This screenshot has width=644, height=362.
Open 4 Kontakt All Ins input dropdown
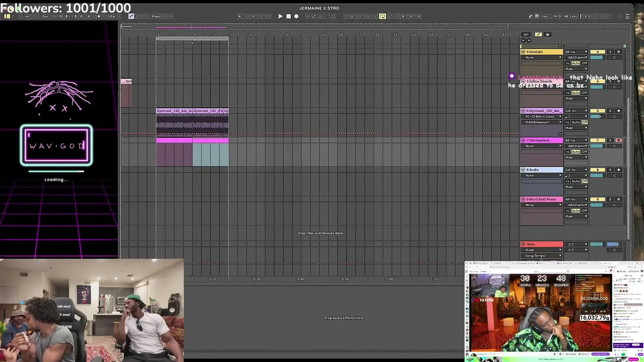(576, 52)
